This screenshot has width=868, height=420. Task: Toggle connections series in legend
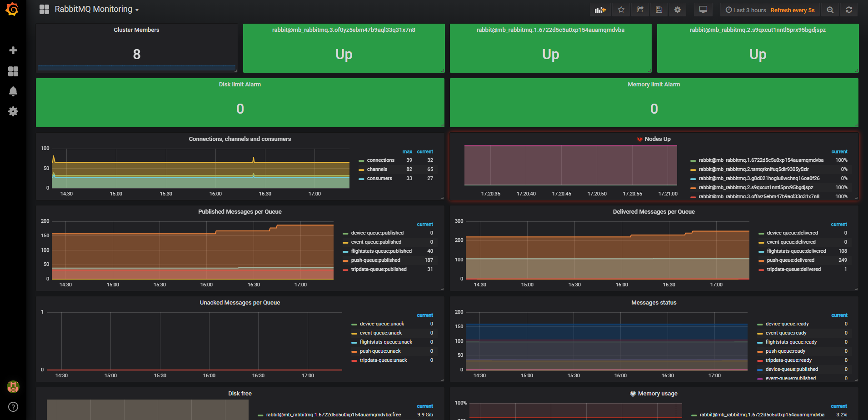pyautogui.click(x=380, y=160)
